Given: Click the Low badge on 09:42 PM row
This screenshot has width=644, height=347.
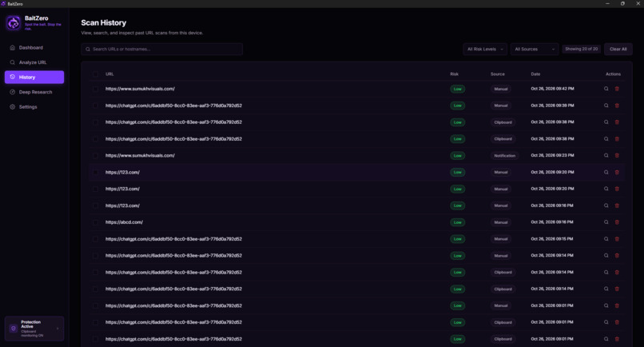Looking at the screenshot, I should 458,90.
